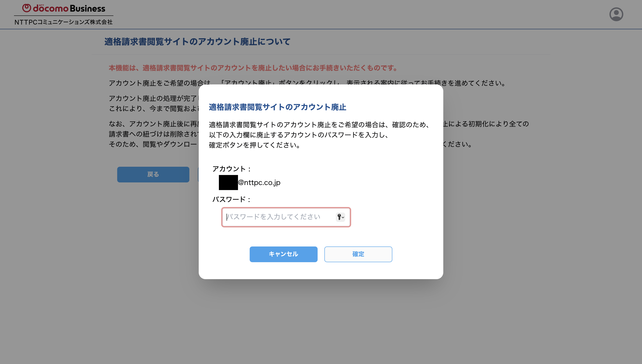Click the 戻る button behind dialog
The width and height of the screenshot is (642, 364).
[x=153, y=175]
